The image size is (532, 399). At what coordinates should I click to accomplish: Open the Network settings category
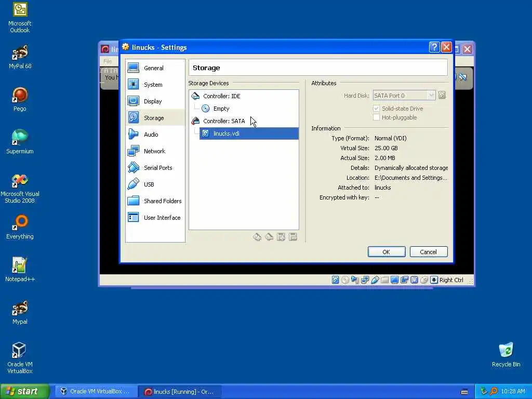pyautogui.click(x=155, y=151)
